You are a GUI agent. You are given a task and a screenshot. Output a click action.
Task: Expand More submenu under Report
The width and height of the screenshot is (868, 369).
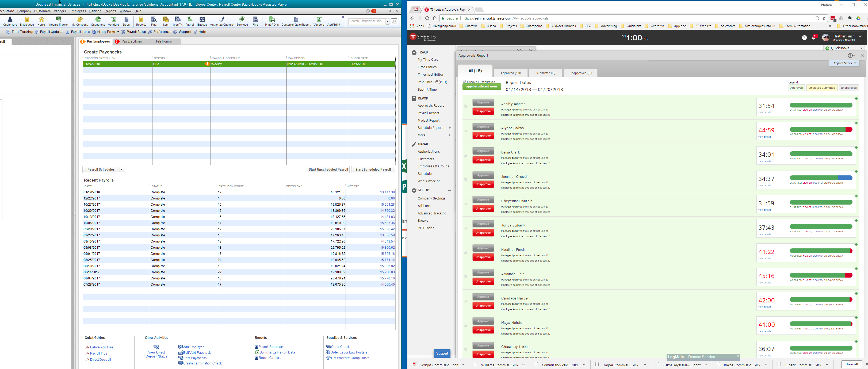[450, 135]
